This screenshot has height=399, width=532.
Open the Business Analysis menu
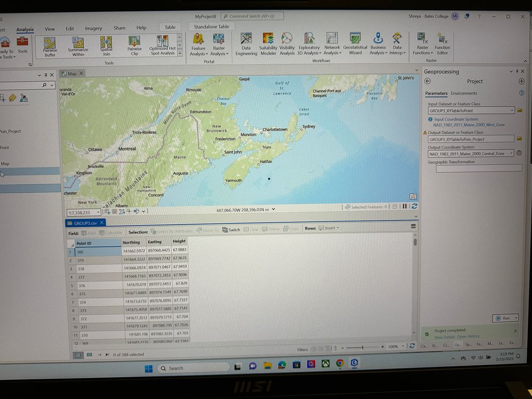(378, 44)
